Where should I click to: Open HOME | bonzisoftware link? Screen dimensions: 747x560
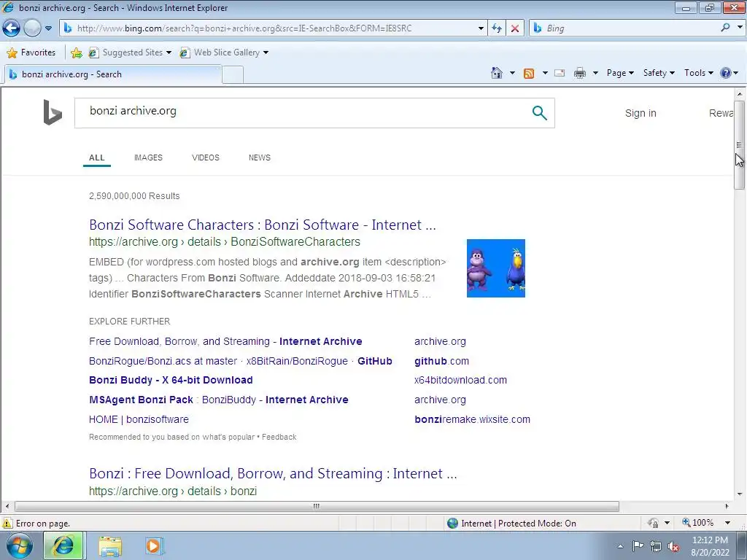tap(139, 419)
